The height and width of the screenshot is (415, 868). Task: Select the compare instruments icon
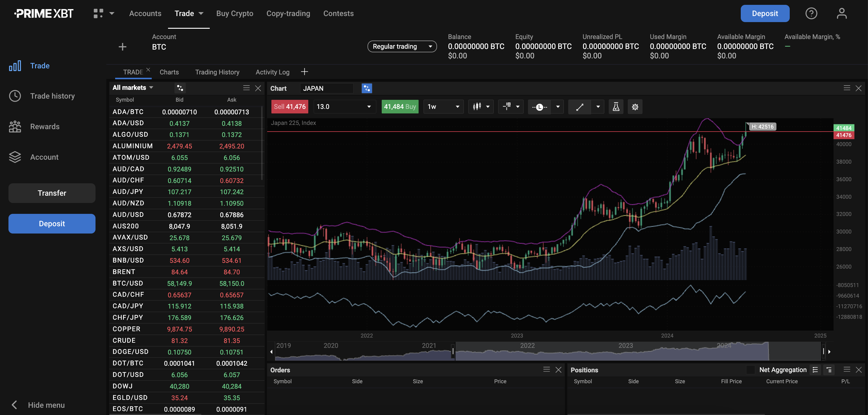pos(367,88)
